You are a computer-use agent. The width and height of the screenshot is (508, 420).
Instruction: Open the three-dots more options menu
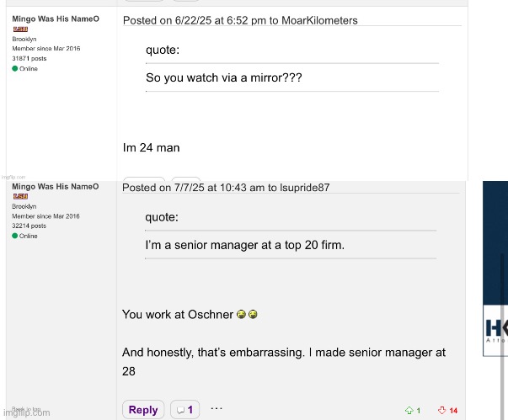pos(217,408)
